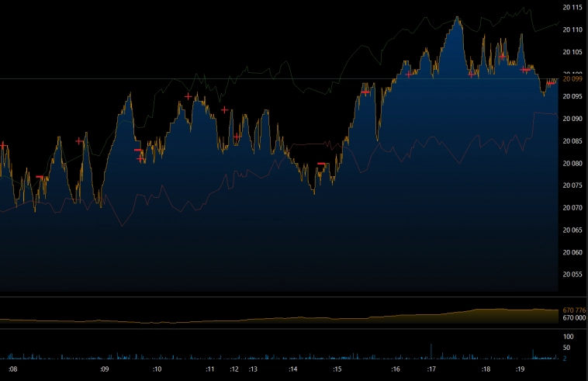Click the red trade marker nearest the 20 105 label
The height and width of the screenshot is (381, 588).
[x=503, y=56]
